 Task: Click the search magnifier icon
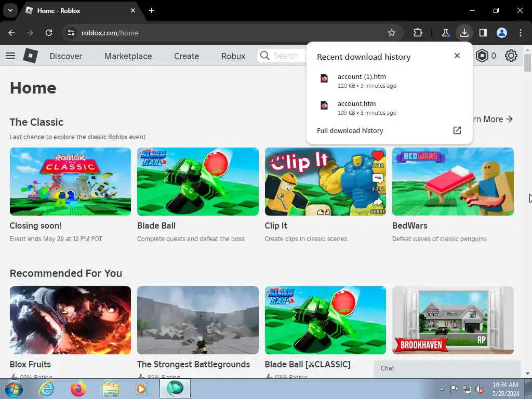pyautogui.click(x=264, y=56)
